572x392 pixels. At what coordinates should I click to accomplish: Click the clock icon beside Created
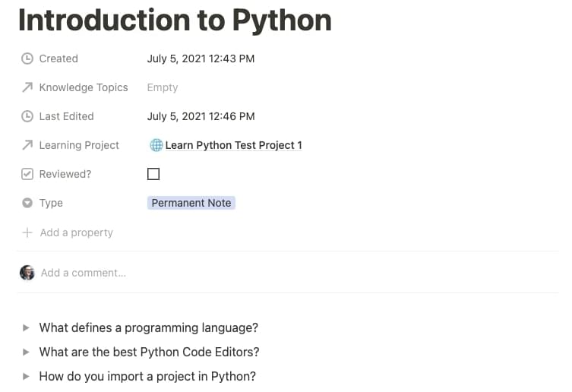[x=27, y=58]
